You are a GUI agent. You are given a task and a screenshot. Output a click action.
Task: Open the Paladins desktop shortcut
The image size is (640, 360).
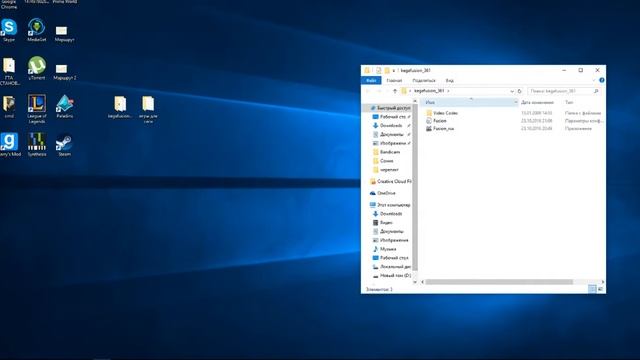coord(64,106)
